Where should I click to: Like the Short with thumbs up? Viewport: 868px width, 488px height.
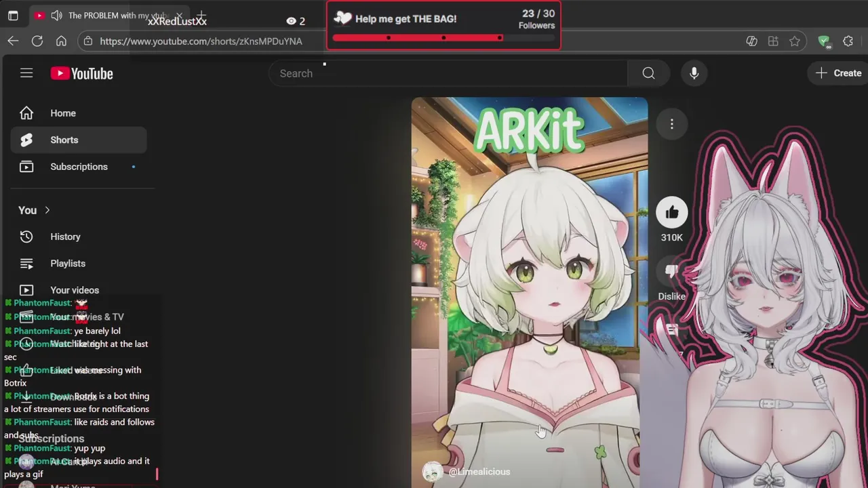672,213
